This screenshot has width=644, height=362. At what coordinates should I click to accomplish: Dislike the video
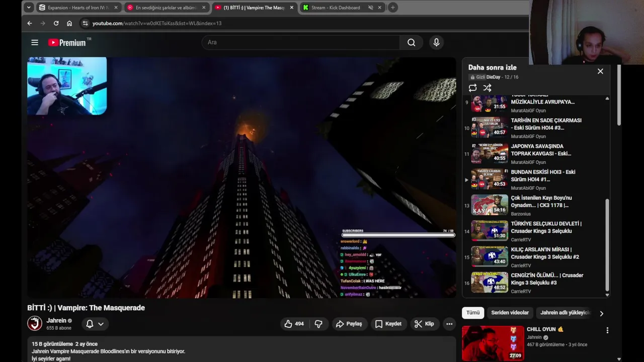point(318,324)
